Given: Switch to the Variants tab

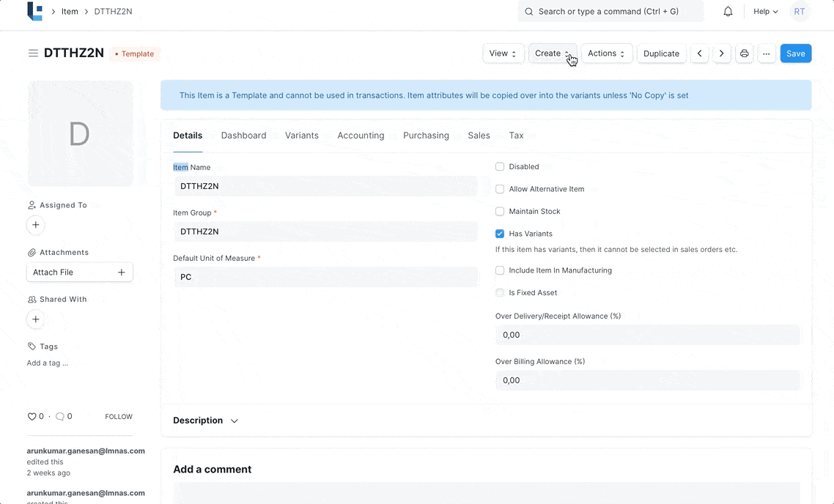Looking at the screenshot, I should click(x=301, y=136).
